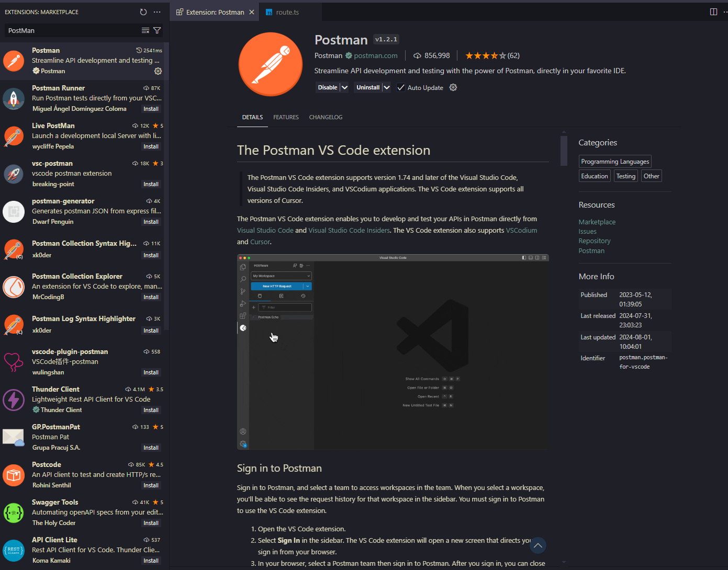
Task: Switch to the FEATURES tab
Action: pos(286,117)
